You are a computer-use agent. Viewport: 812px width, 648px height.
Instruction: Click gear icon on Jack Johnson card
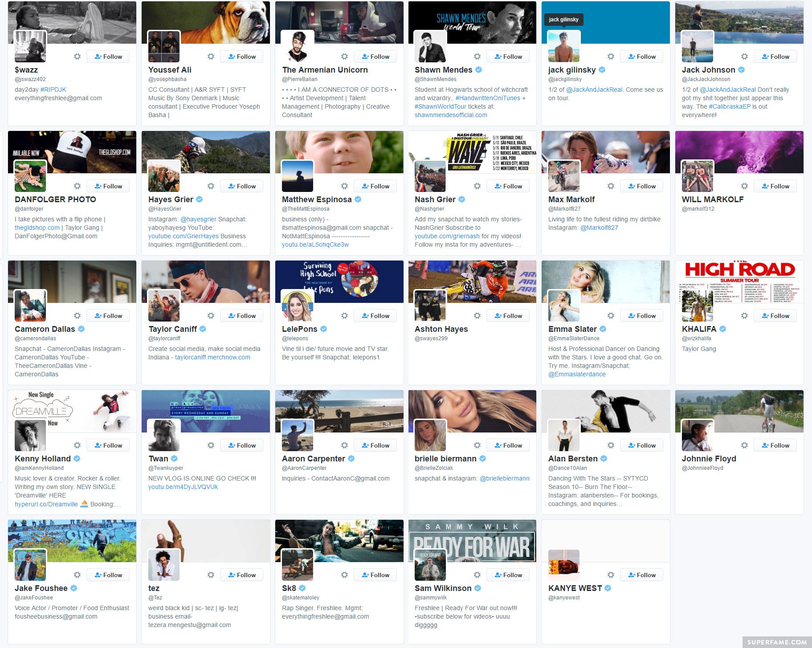744,57
